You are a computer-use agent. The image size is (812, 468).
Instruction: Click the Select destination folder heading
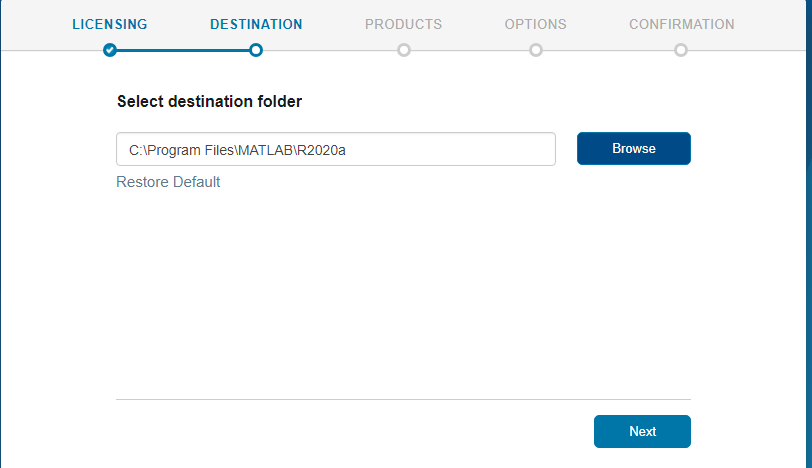tap(209, 101)
